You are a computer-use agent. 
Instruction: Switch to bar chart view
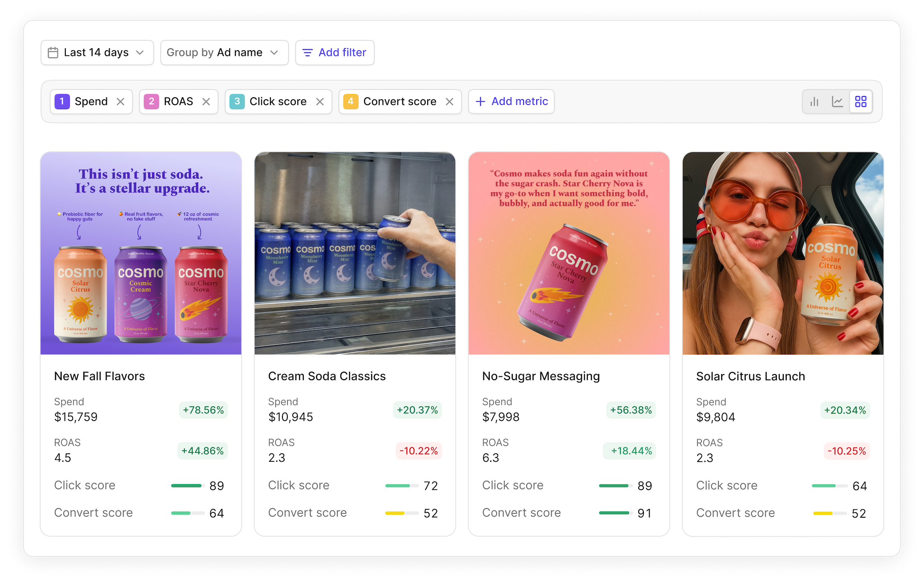[x=814, y=102]
